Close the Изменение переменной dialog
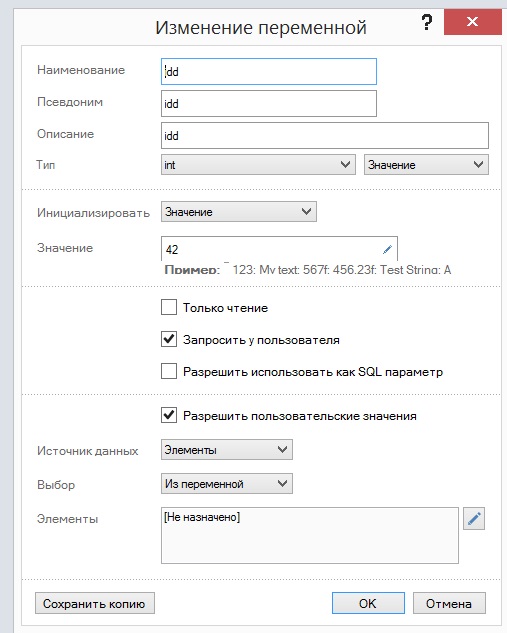This screenshot has width=507, height=633. [x=472, y=22]
